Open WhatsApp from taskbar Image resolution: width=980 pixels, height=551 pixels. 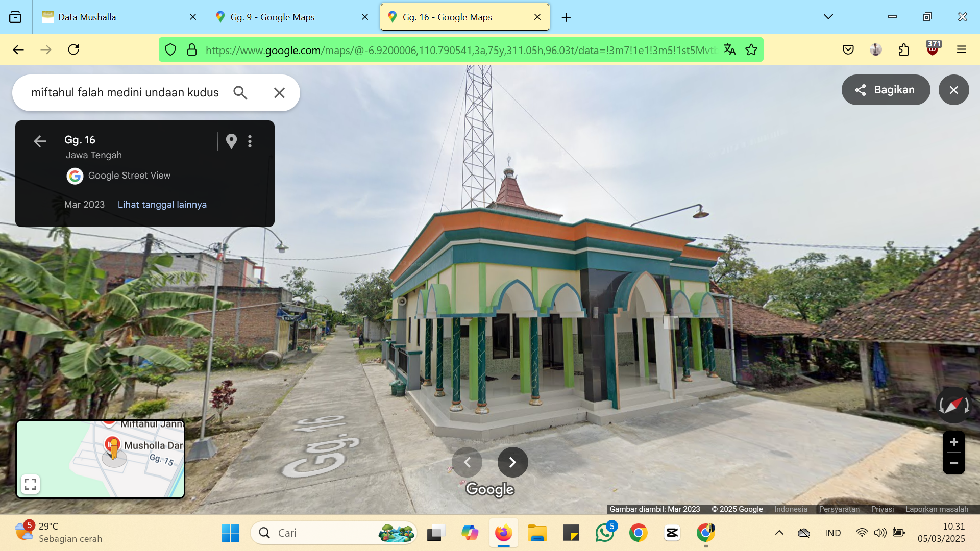tap(605, 533)
